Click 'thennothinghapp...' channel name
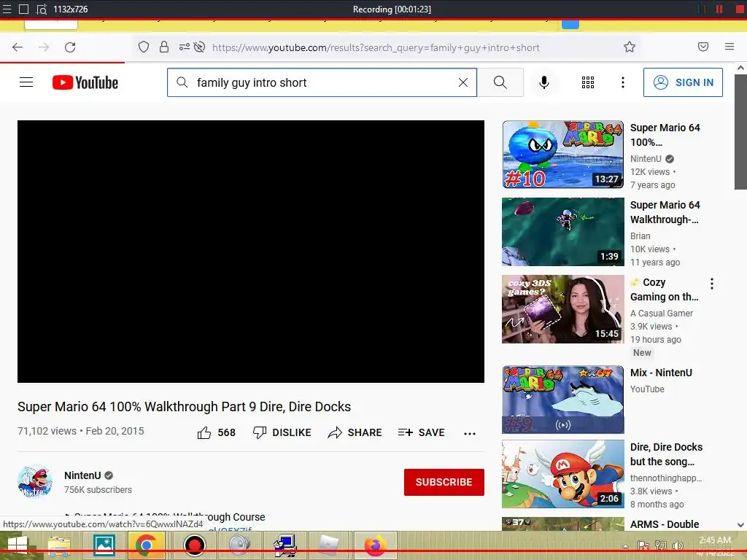 pyautogui.click(x=666, y=478)
